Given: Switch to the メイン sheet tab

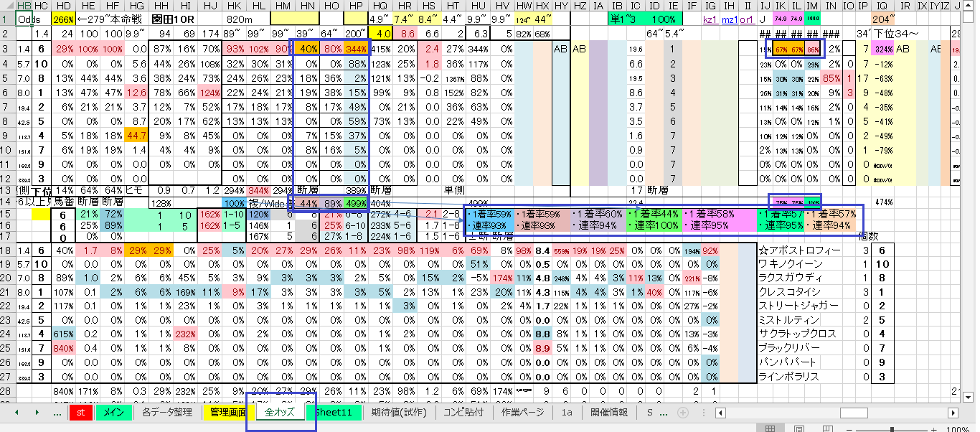Looking at the screenshot, I should coord(113,413).
